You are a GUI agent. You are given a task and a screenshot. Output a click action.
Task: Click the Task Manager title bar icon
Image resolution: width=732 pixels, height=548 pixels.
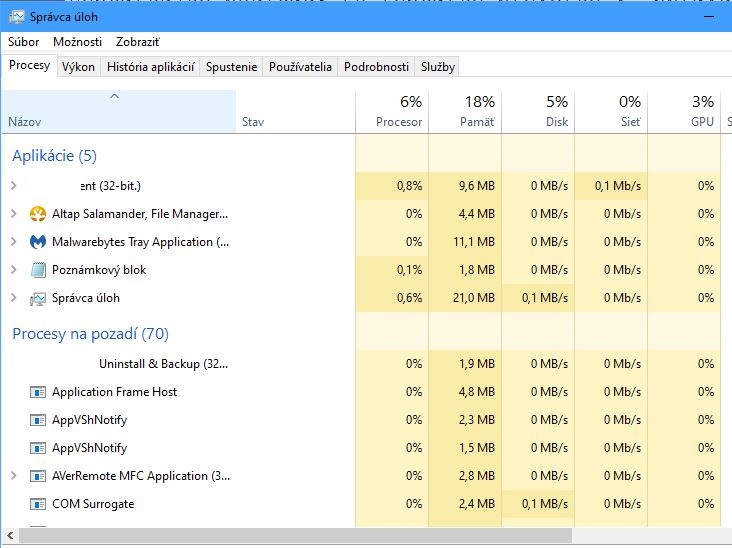17,17
